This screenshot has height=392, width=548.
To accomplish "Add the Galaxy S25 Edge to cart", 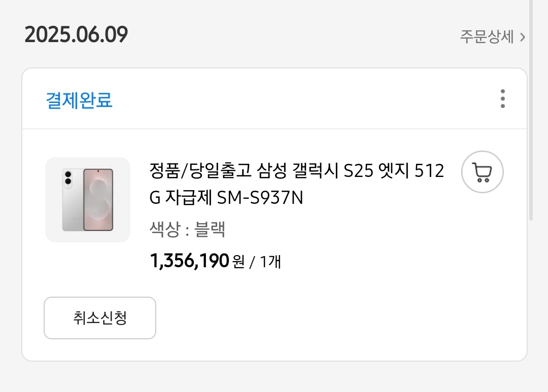I will coord(482,172).
